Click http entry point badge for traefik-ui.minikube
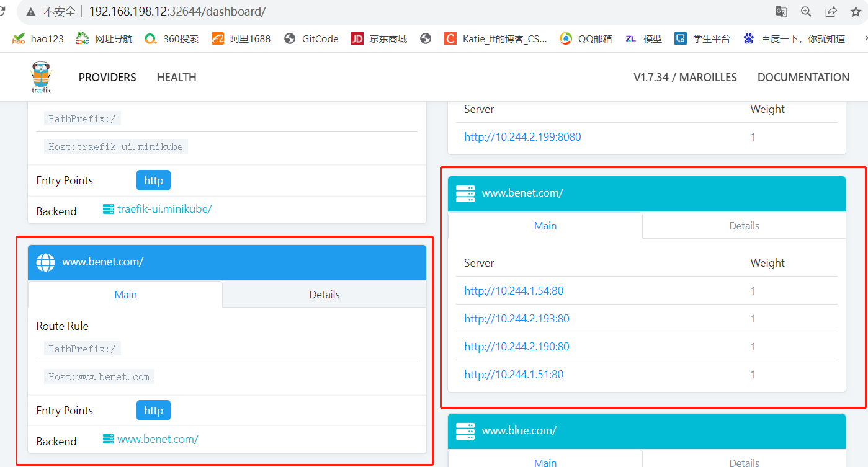The height and width of the screenshot is (467, 868). coord(153,180)
